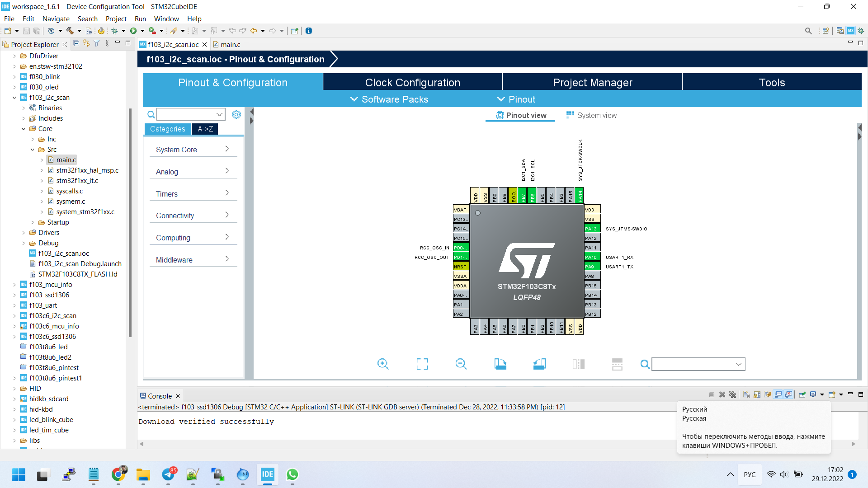The image size is (868, 488).
Task: Click the green Run play icon
Action: 133,31
